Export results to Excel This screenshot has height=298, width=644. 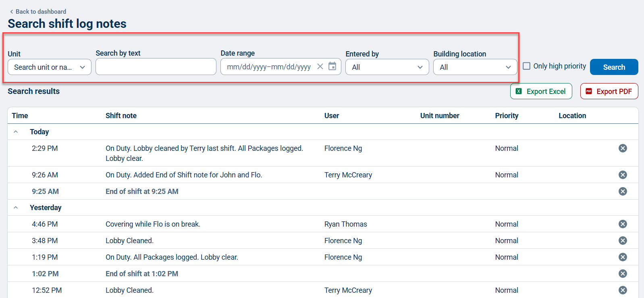click(x=541, y=91)
